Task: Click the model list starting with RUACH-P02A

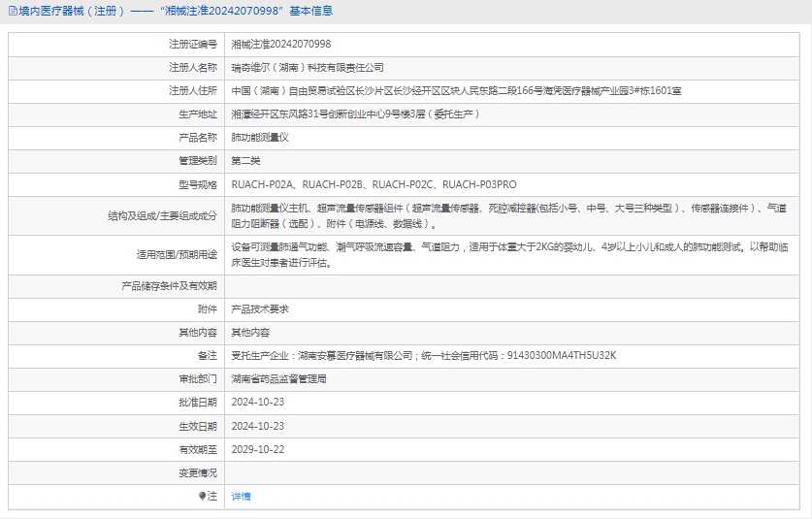Action: coord(374,184)
